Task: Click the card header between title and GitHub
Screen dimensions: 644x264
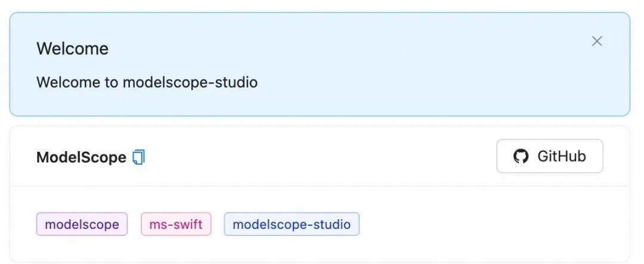Action: pos(320,156)
